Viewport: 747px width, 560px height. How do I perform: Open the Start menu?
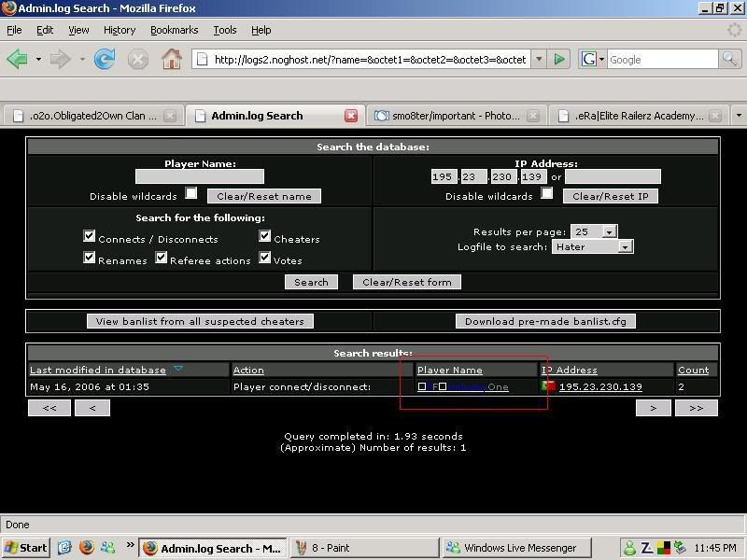click(26, 548)
